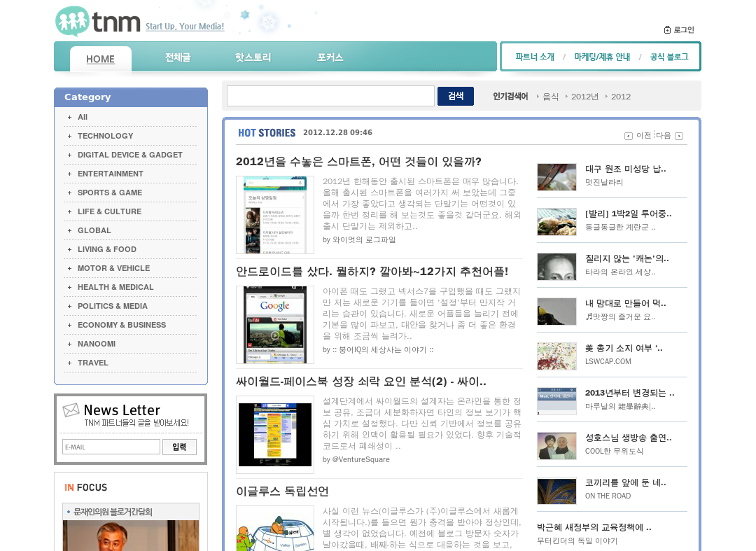Select the POLITICS & MEDIA category

112,306
